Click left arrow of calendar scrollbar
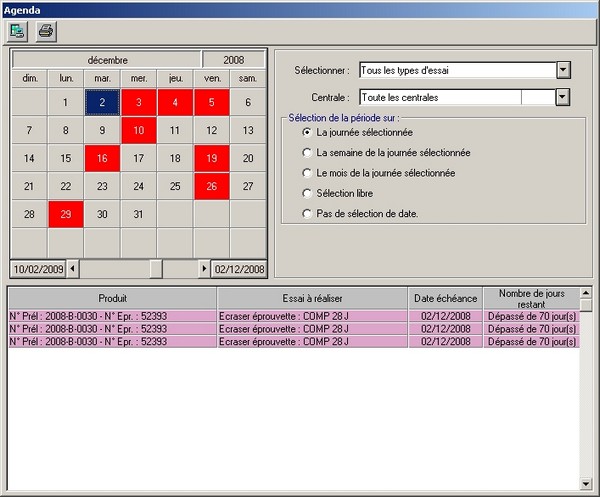Screen dimensions: 600x497 point(72,269)
